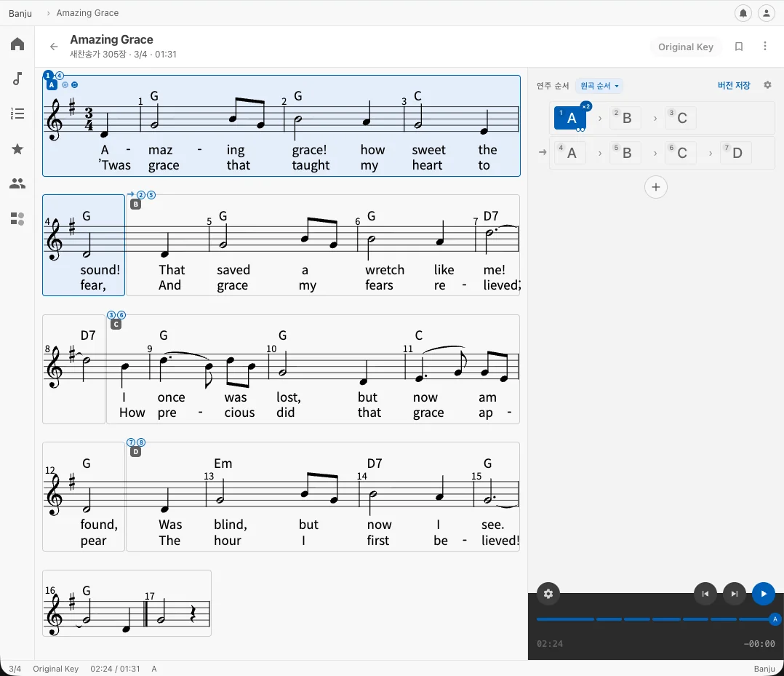Select step 1 section A in play order
The image size is (784, 676).
(570, 118)
